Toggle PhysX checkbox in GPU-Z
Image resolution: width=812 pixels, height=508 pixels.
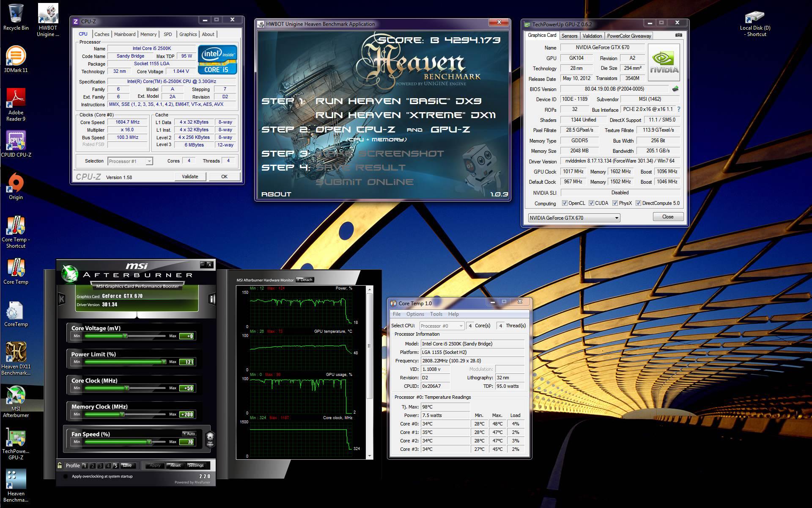click(615, 203)
